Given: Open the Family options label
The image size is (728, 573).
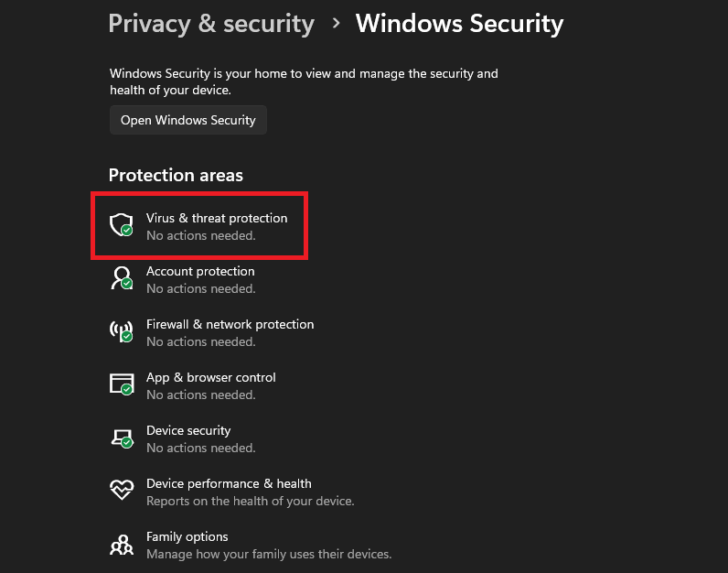Looking at the screenshot, I should pos(187,536).
